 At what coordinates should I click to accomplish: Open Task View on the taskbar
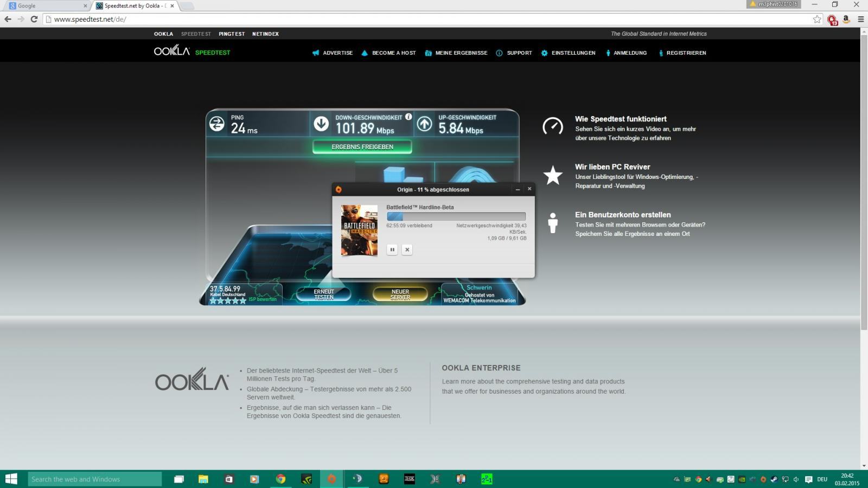(178, 479)
